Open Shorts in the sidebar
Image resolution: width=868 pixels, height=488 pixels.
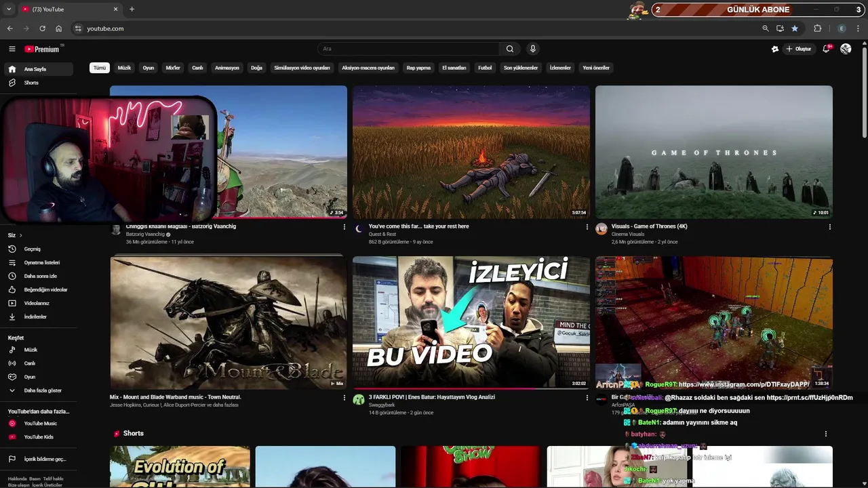pyautogui.click(x=38, y=83)
